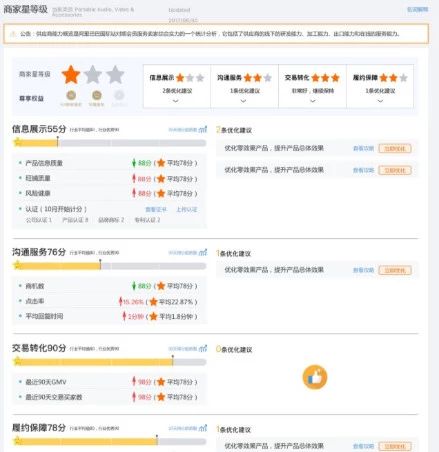Select the 交易转化 three-star tab
Screen dimensions: 439x452
(x=312, y=86)
